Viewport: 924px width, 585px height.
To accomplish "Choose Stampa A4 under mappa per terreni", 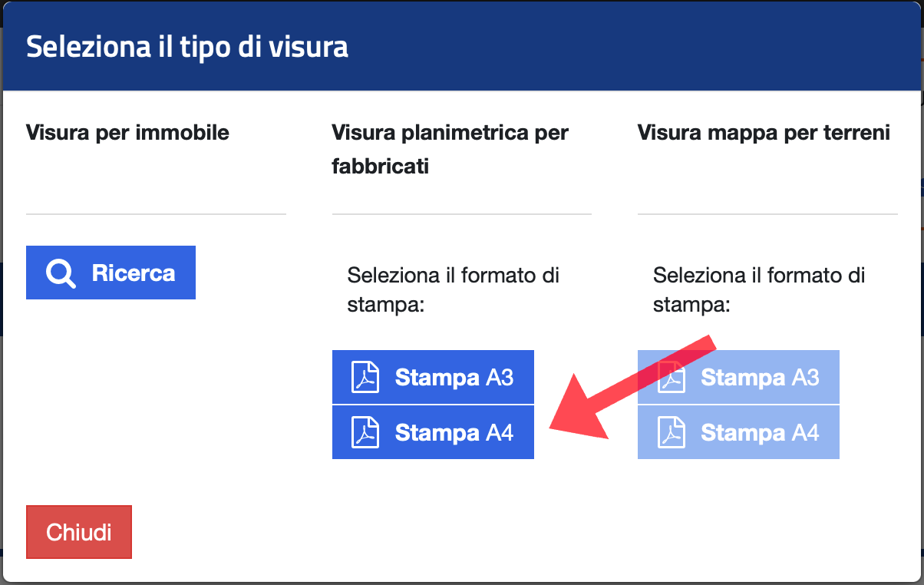I will click(x=738, y=432).
